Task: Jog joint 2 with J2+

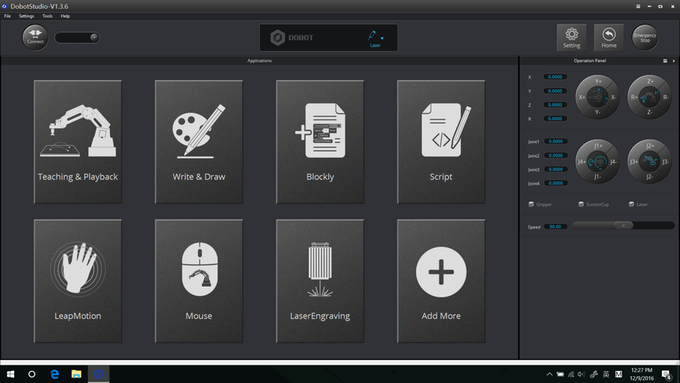Action: point(650,146)
